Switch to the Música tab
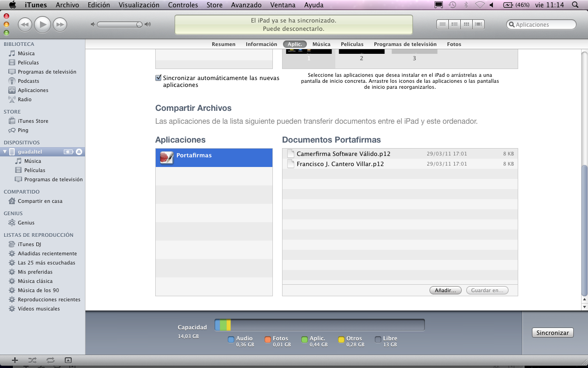Screen dimensions: 588x368 (322, 44)
